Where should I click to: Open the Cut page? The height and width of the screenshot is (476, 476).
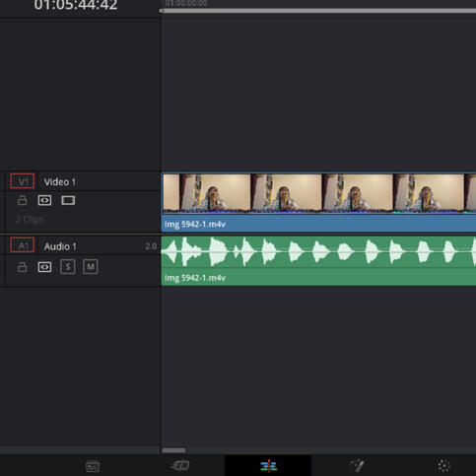pos(180,466)
